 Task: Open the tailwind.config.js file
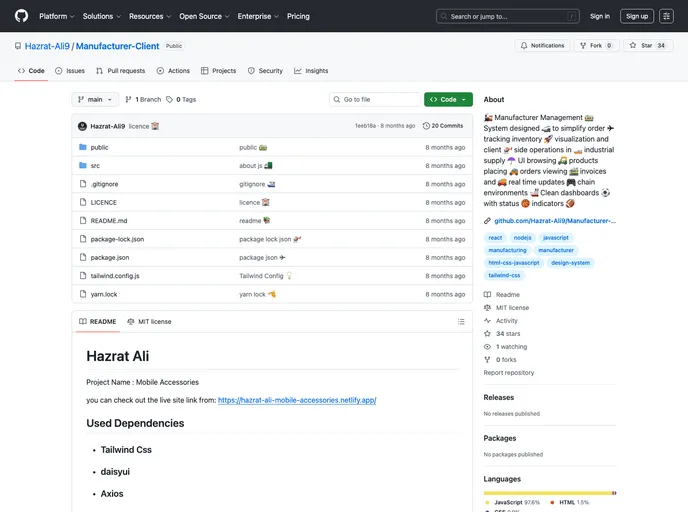(115, 276)
